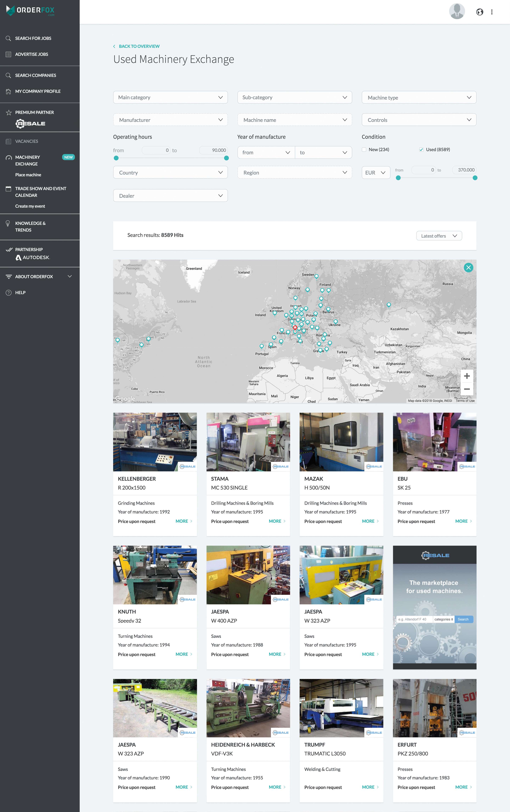510x812 pixels.
Task: Open the EBU SK 25 press thumbnail
Action: click(x=435, y=442)
